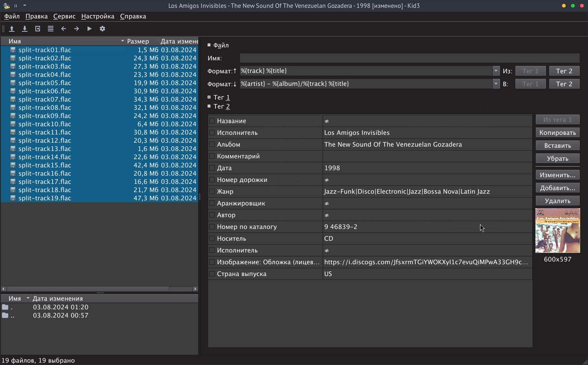Open the Справка menu
The width and height of the screenshot is (588, 365).
point(133,16)
